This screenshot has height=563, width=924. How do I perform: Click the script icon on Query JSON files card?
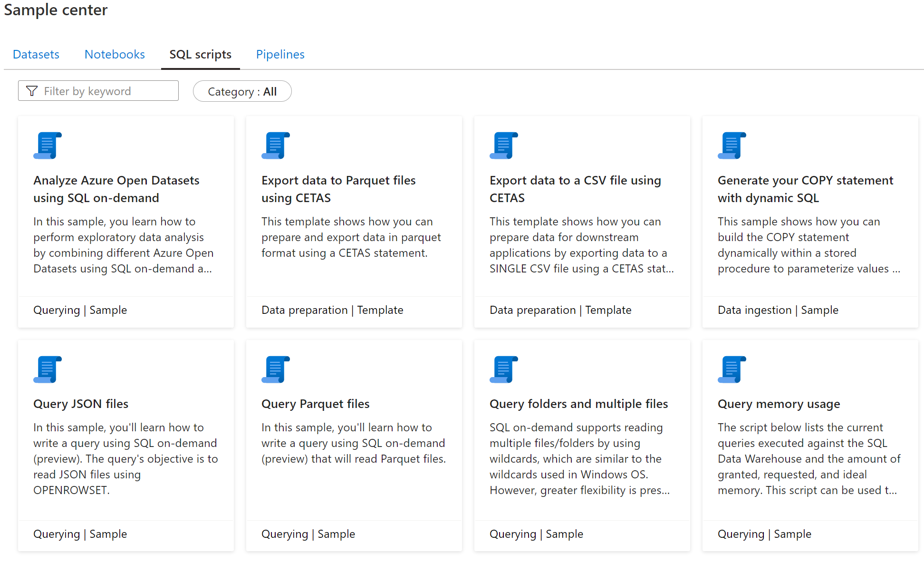click(x=48, y=369)
